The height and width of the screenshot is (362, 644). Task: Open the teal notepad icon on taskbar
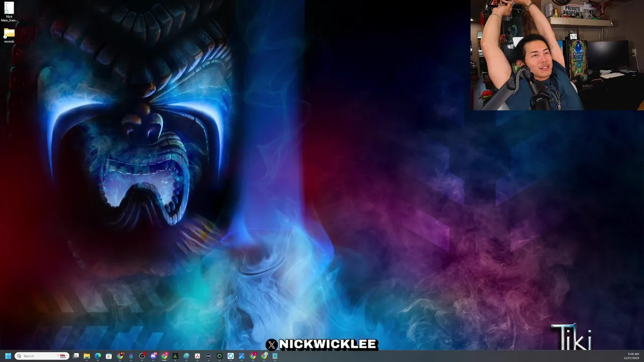pos(275,356)
